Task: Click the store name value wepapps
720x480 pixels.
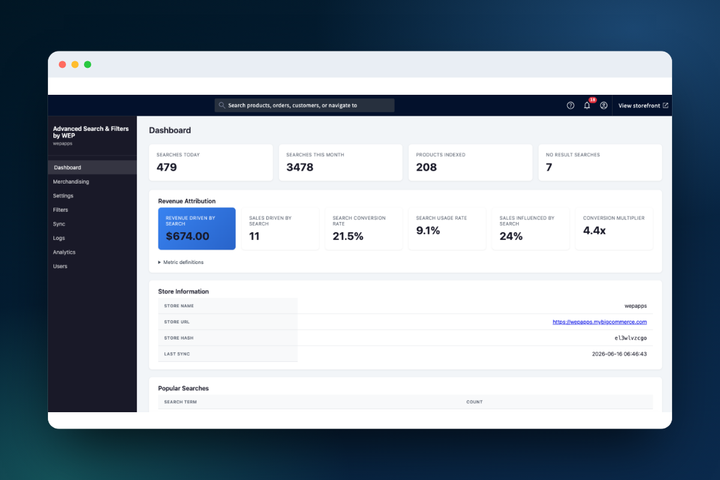Action: [x=636, y=306]
